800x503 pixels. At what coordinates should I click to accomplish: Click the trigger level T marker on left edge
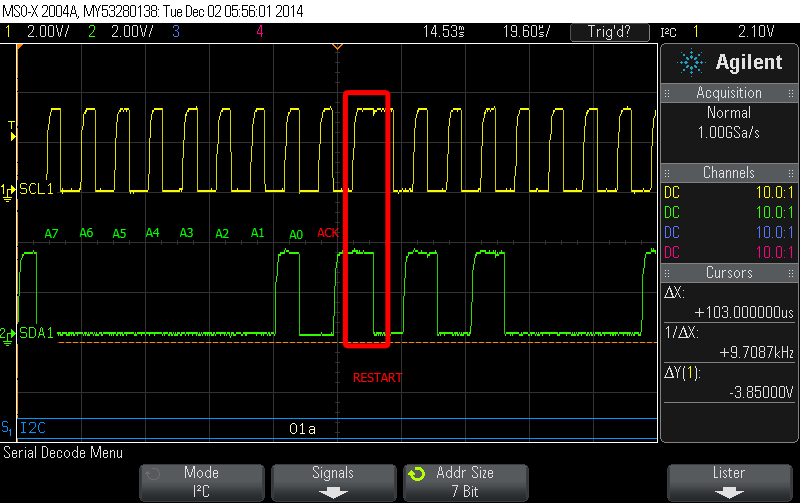(12, 131)
